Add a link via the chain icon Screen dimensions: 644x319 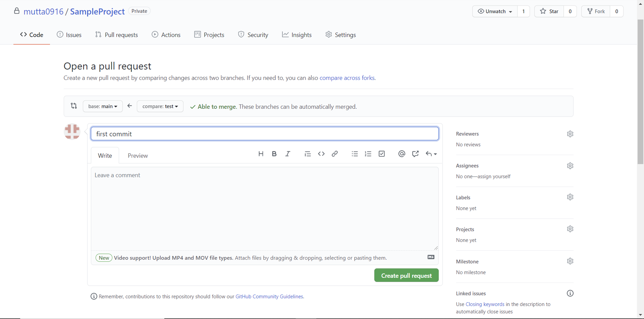click(335, 154)
